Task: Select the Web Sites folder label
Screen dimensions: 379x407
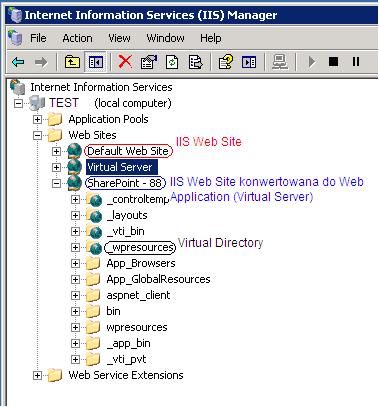Action: [92, 135]
